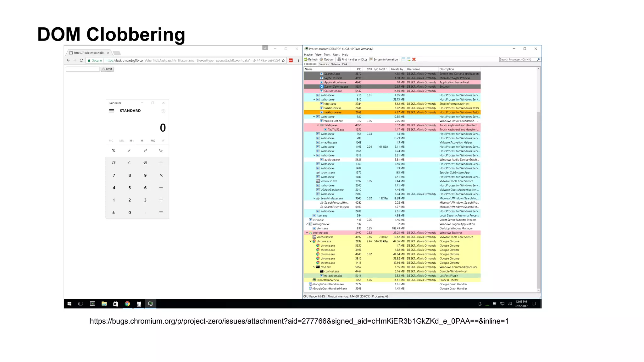
Task: Open the Tools menu
Action: pos(327,55)
